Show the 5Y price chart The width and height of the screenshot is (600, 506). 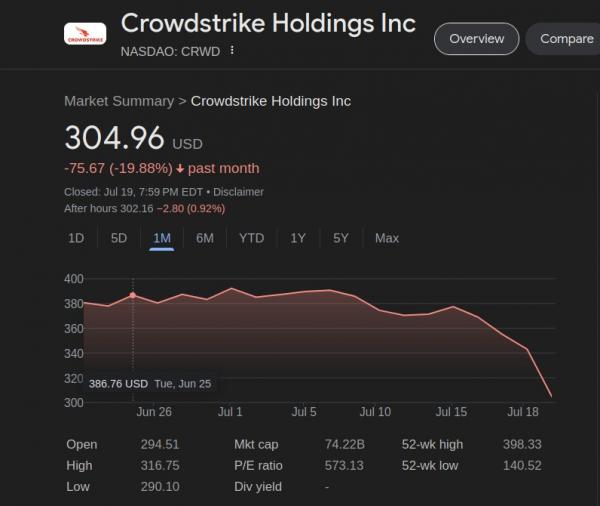point(341,238)
